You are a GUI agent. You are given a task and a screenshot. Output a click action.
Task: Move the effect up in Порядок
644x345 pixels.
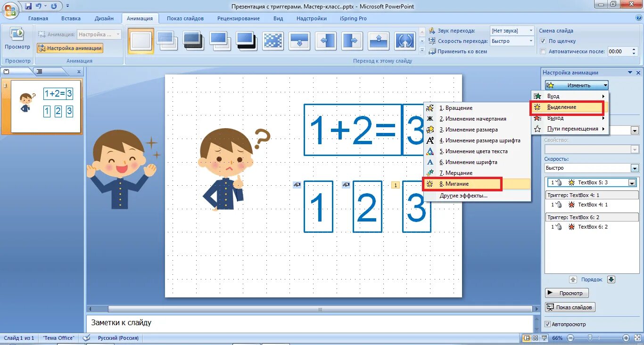coord(573,279)
